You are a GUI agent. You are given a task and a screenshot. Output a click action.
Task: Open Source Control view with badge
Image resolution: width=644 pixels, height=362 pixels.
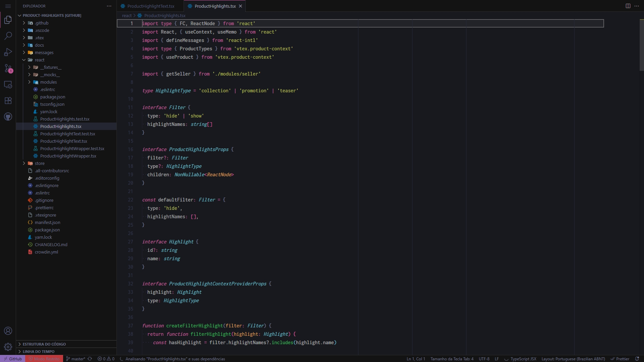point(8,68)
